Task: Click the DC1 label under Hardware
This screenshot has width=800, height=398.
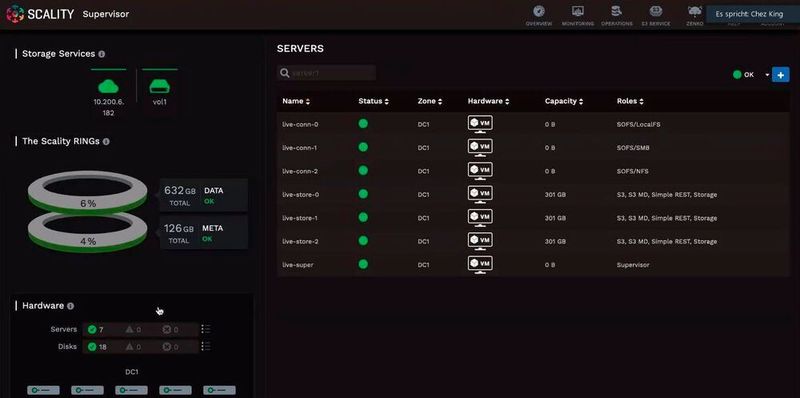Action: [132, 372]
